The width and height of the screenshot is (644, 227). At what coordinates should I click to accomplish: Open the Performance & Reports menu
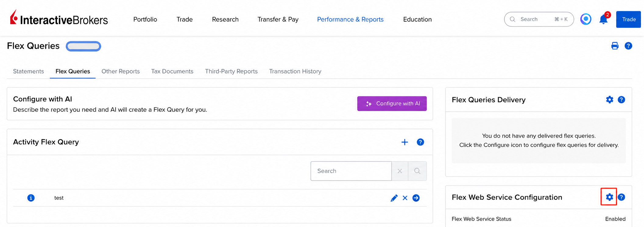coord(350,20)
